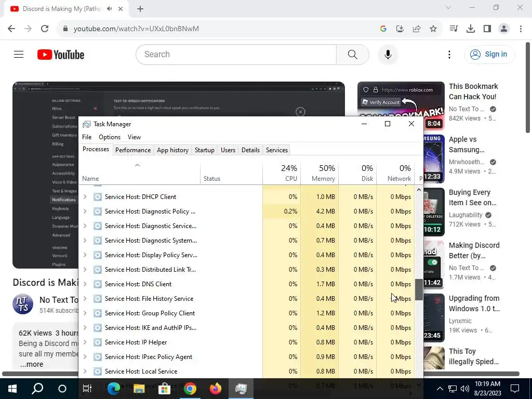The width and height of the screenshot is (532, 399).
Task: Expand Service Host: Diagnostic Policy row
Action: (85, 211)
